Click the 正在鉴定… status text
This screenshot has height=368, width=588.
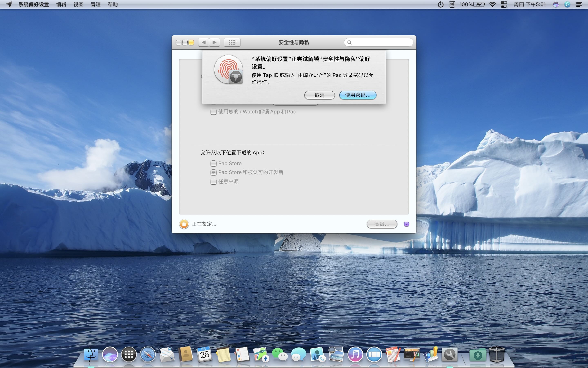[x=204, y=224]
